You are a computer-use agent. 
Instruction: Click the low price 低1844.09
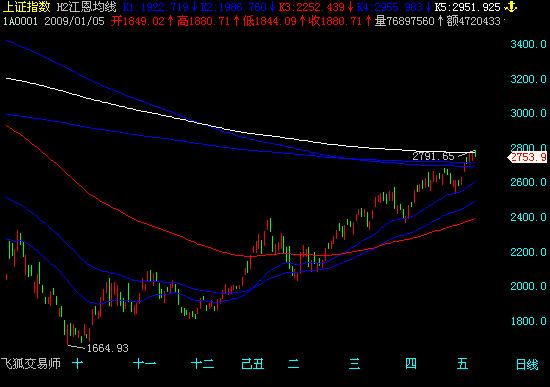click(x=269, y=21)
